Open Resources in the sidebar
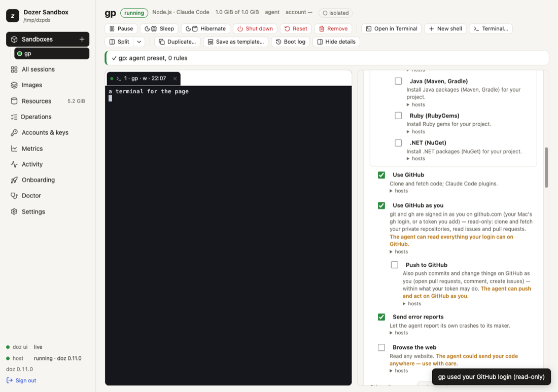558x392 pixels. 37,101
